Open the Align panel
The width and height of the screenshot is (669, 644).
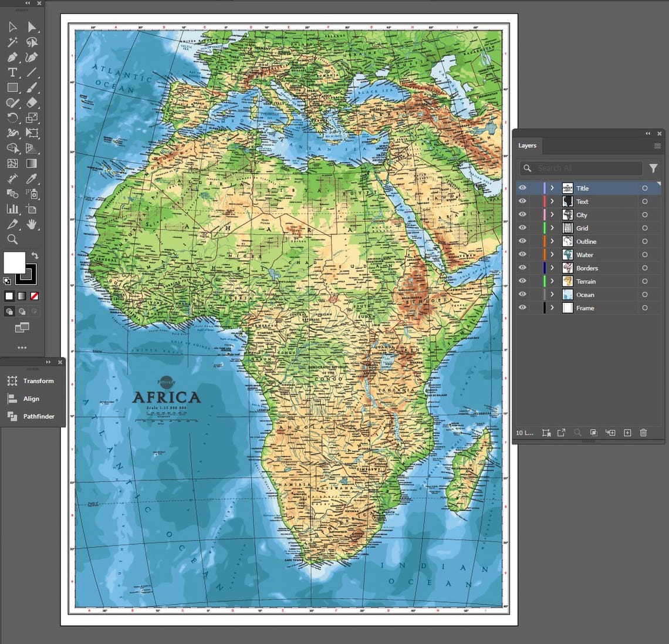pos(24,399)
